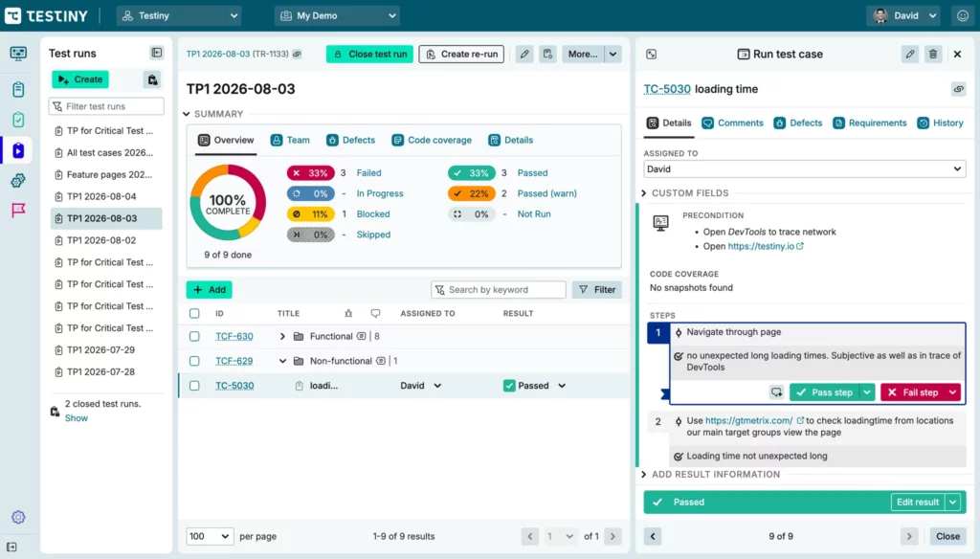
Task: Open the History tab
Action: (941, 123)
